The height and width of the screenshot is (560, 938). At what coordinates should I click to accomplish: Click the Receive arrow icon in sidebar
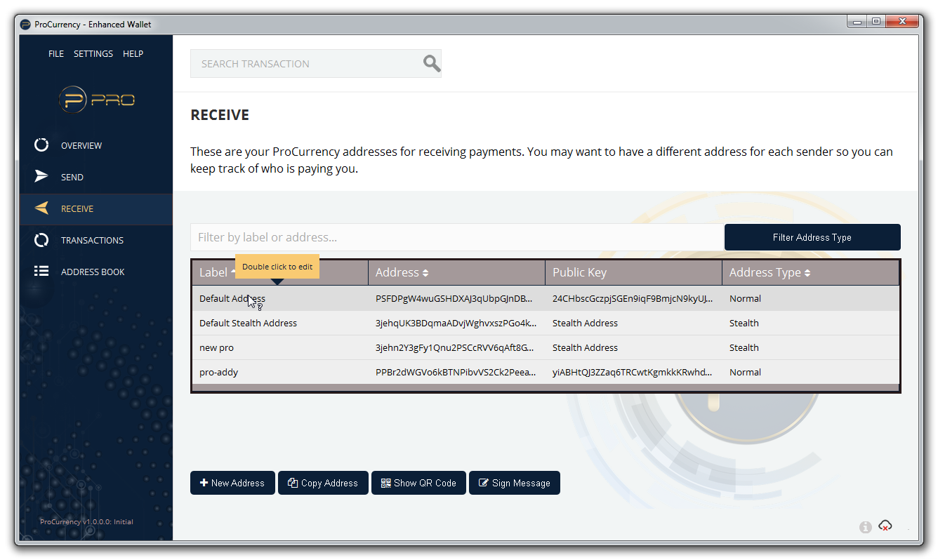41,208
